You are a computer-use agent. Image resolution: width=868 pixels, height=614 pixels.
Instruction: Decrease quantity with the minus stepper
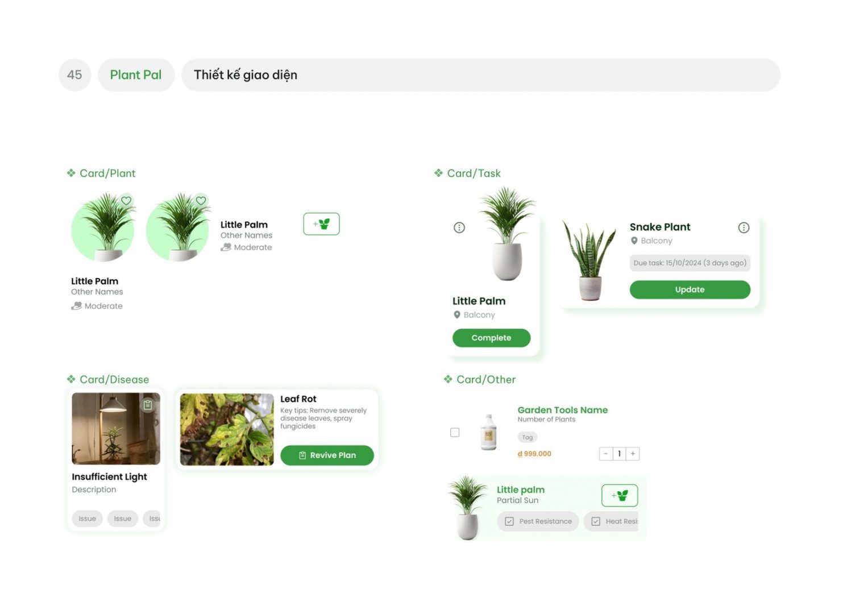pyautogui.click(x=606, y=454)
